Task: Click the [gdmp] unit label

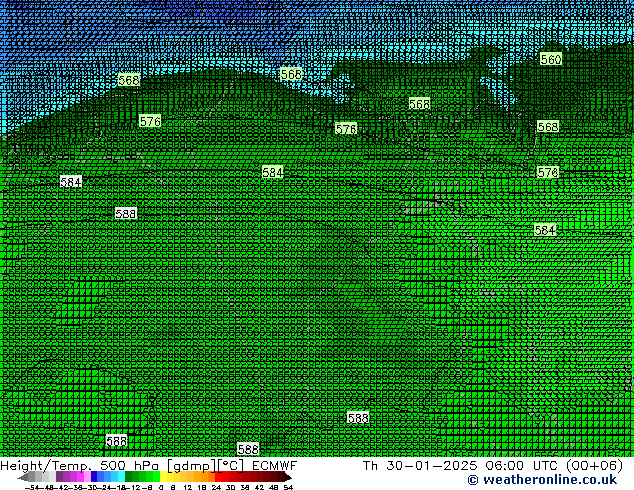Action: click(x=192, y=466)
